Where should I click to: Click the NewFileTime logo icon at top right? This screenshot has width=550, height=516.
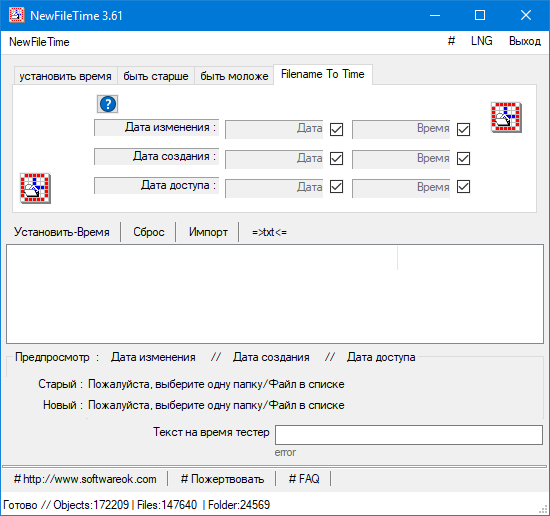506,117
